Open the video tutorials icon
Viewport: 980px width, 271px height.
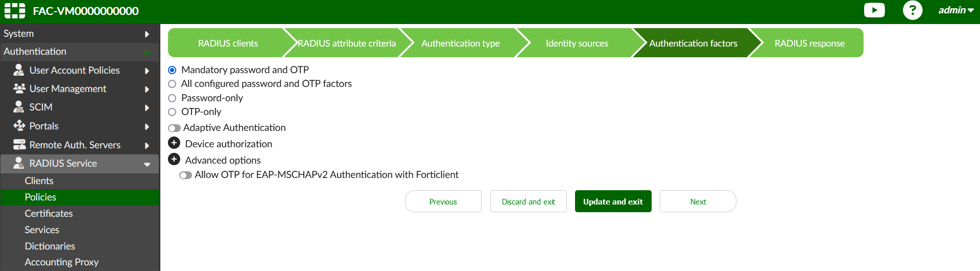tap(874, 10)
